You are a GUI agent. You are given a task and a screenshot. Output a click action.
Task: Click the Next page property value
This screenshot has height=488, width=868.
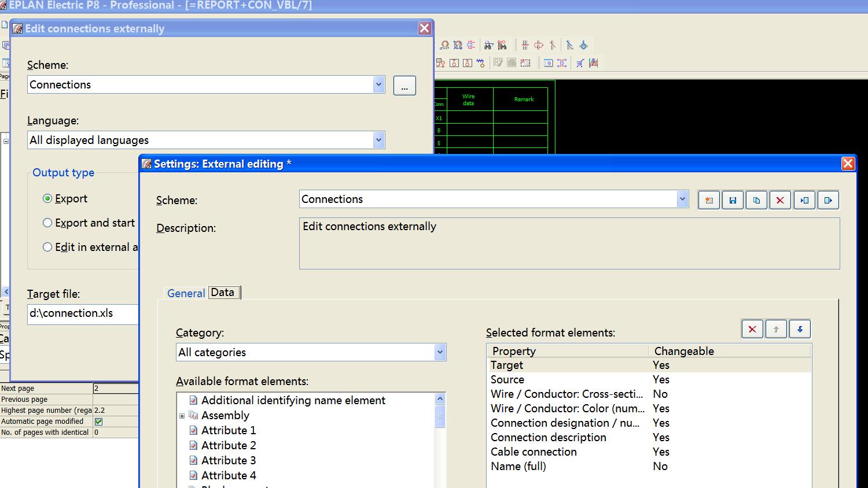click(x=116, y=389)
